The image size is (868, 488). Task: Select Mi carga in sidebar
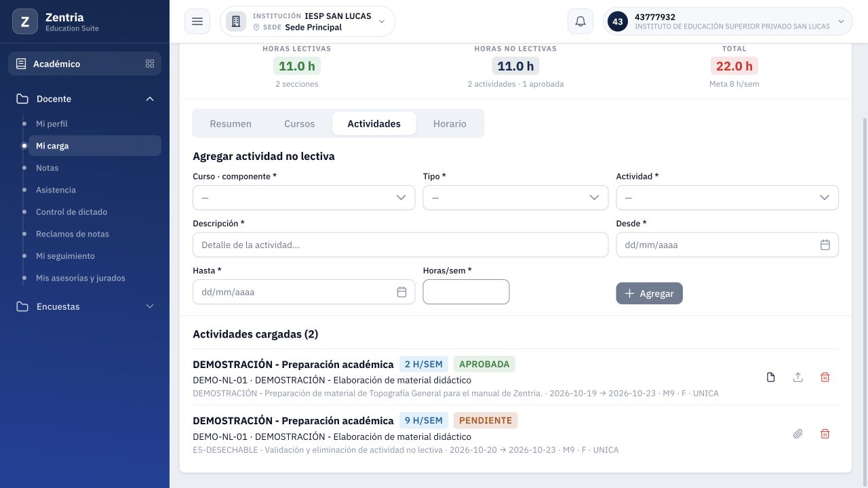tap(95, 146)
